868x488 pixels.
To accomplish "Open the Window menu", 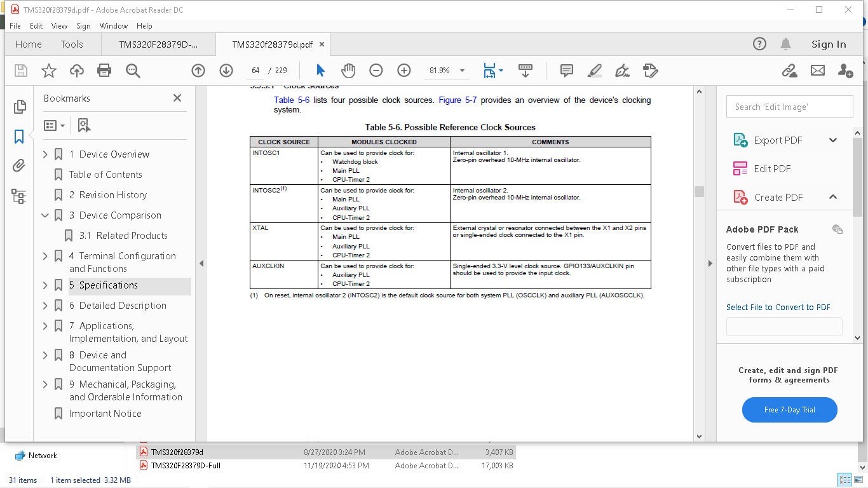I will 114,26.
